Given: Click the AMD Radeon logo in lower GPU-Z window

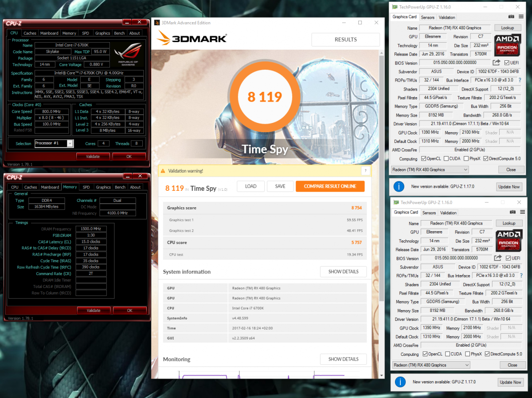Looking at the screenshot, I should coord(509,240).
